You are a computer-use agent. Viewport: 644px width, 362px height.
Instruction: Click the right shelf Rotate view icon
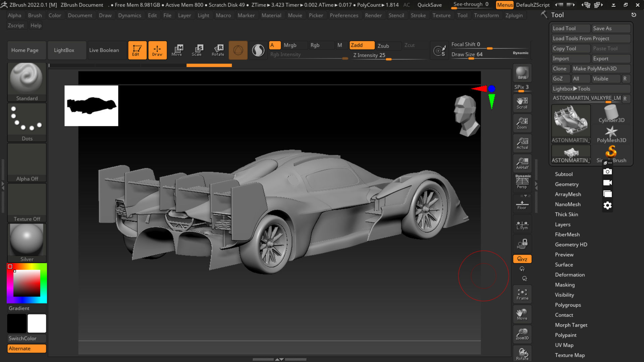click(522, 354)
